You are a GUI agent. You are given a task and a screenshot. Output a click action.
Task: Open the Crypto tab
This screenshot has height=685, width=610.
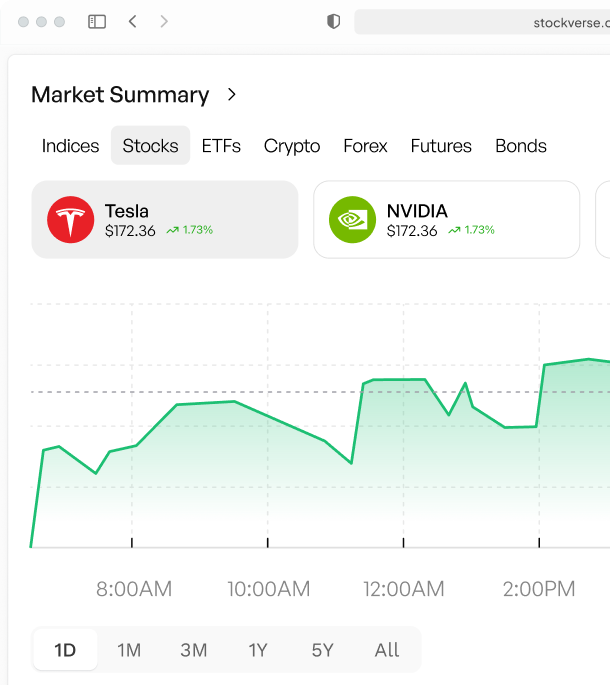click(x=292, y=146)
